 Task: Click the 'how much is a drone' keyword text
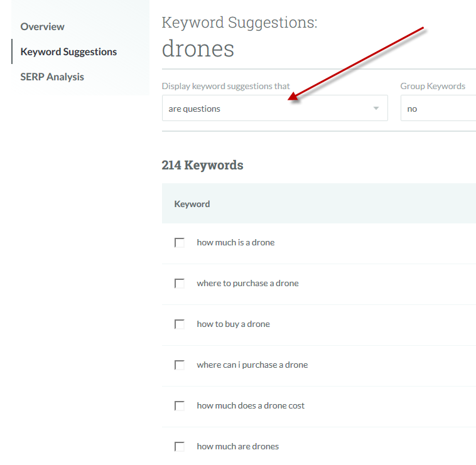tap(235, 242)
